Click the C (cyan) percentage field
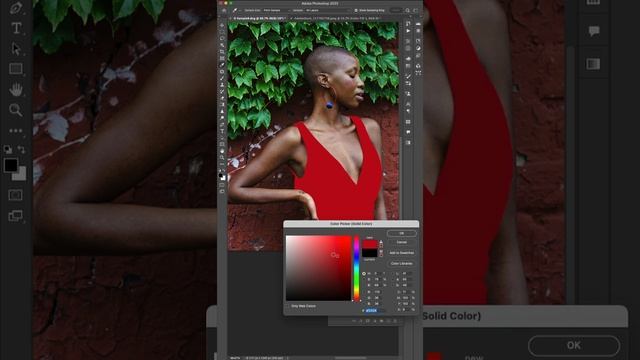The width and height of the screenshot is (640, 360). [407, 292]
